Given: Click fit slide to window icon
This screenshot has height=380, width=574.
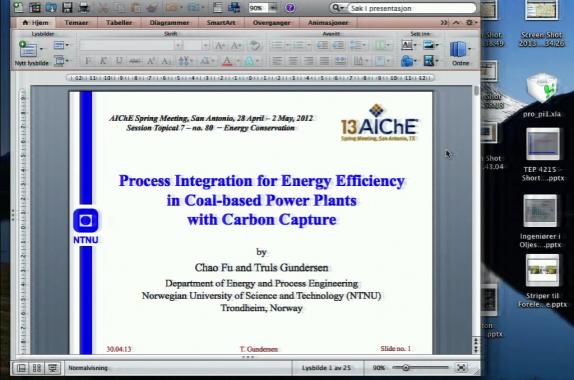Looking at the screenshot, I should (461, 368).
